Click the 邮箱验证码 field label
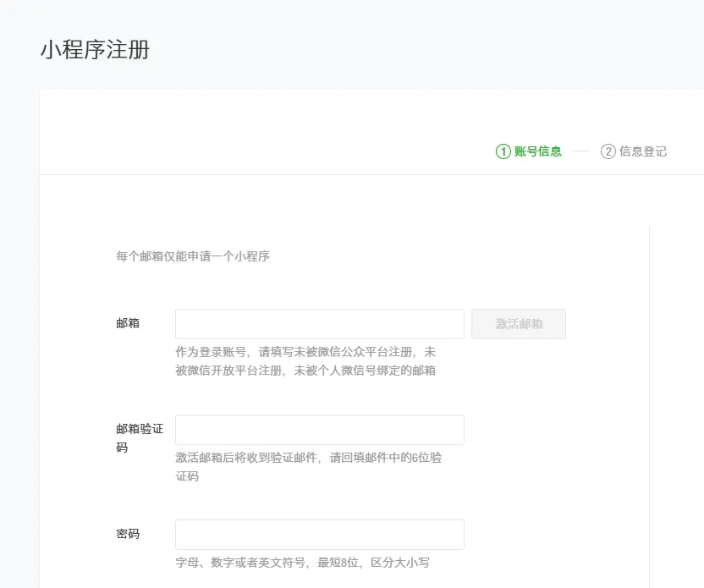This screenshot has width=704, height=588. (x=138, y=438)
